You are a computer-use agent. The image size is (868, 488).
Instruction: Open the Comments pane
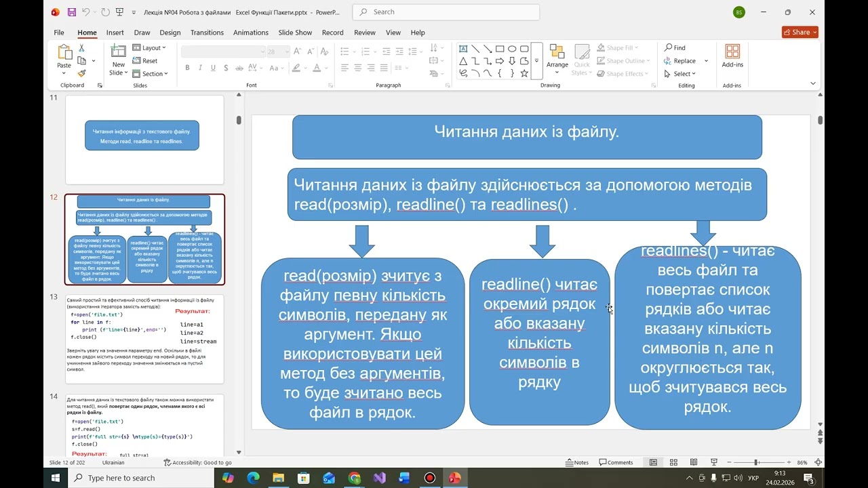coord(616,462)
